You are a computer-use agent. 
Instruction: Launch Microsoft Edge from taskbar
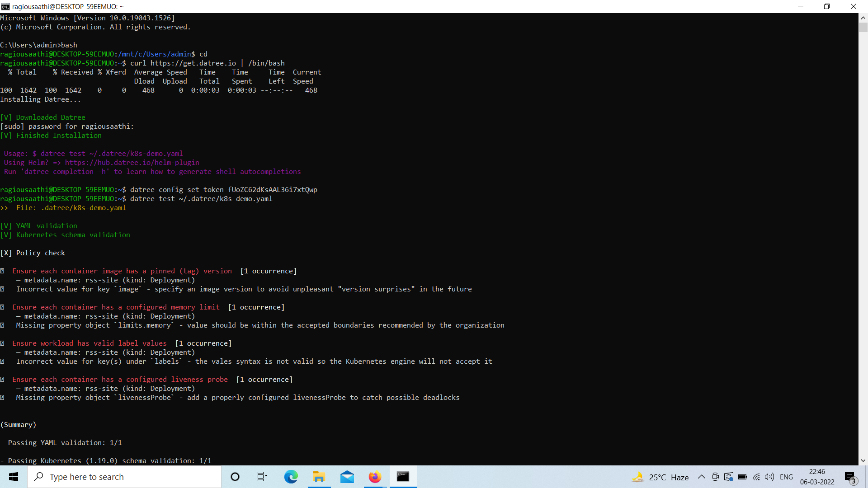pos(291,477)
